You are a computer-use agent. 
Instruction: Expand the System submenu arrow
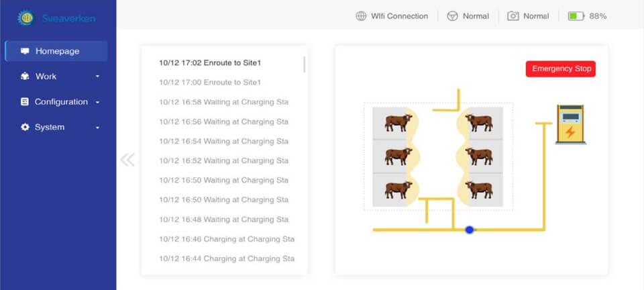[97, 128]
